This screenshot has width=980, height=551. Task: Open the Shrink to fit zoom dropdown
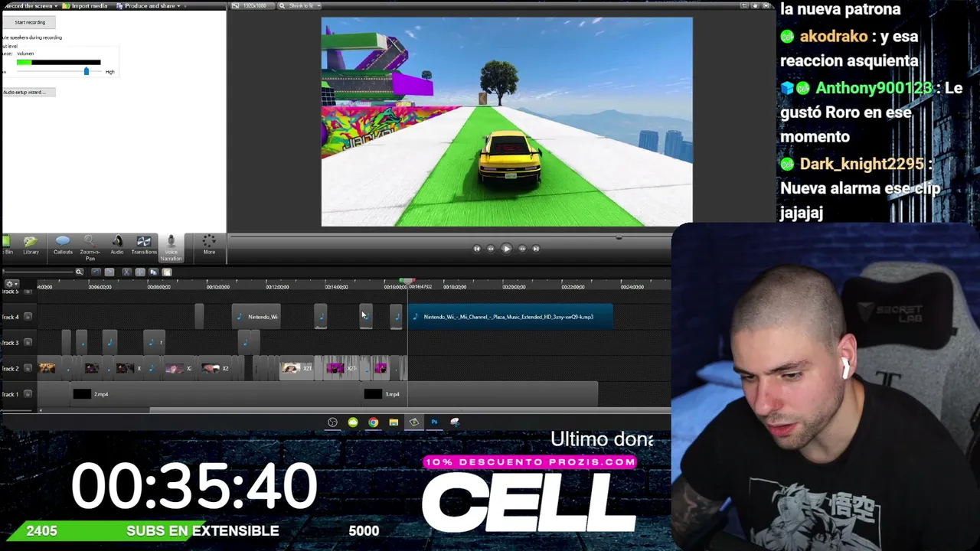point(299,6)
